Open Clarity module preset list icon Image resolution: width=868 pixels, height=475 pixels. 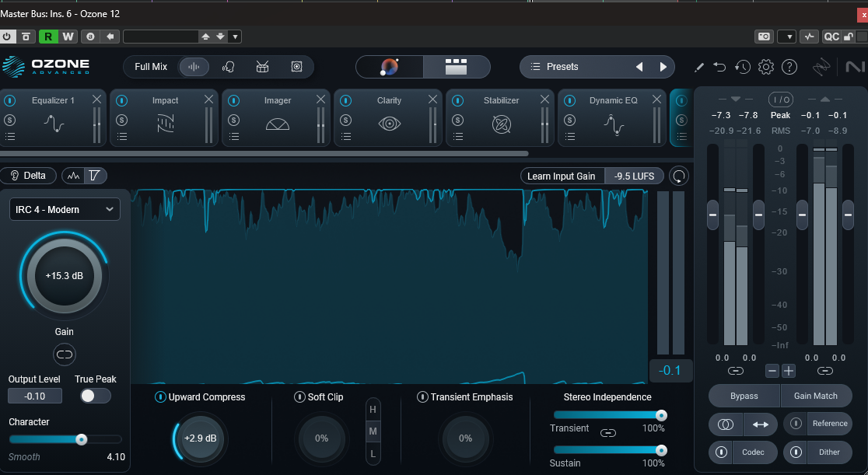click(346, 136)
